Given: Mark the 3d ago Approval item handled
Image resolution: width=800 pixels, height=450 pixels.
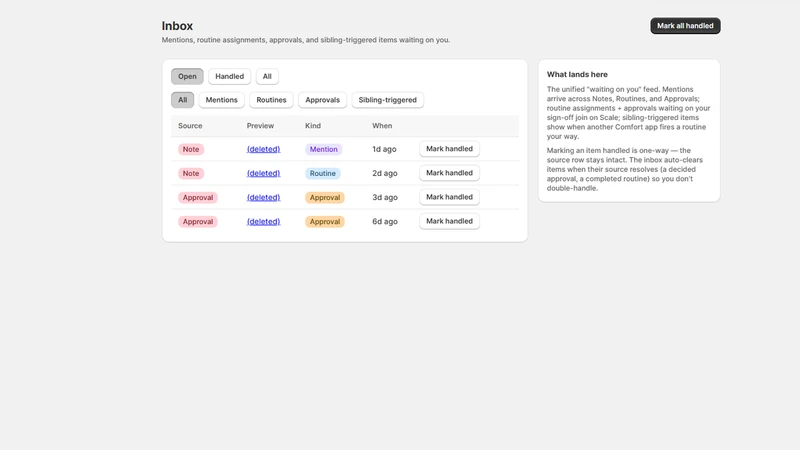Looking at the screenshot, I should (x=449, y=197).
